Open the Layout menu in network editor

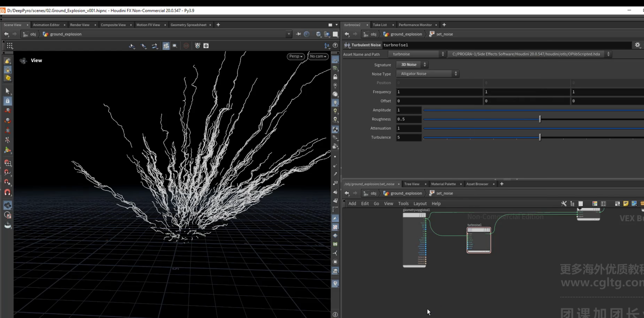pyautogui.click(x=420, y=204)
